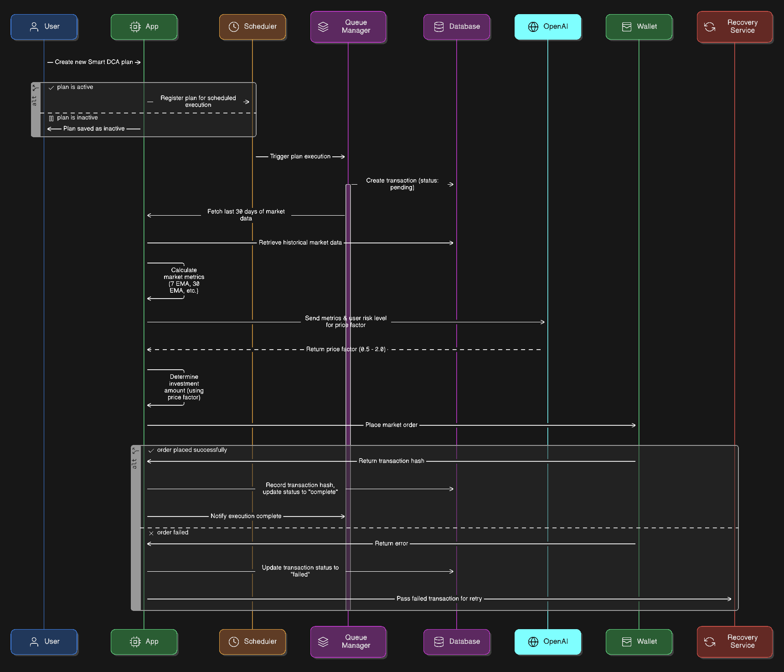Click the bottom Queue Manager box
This screenshot has height=672, width=784.
348,642
